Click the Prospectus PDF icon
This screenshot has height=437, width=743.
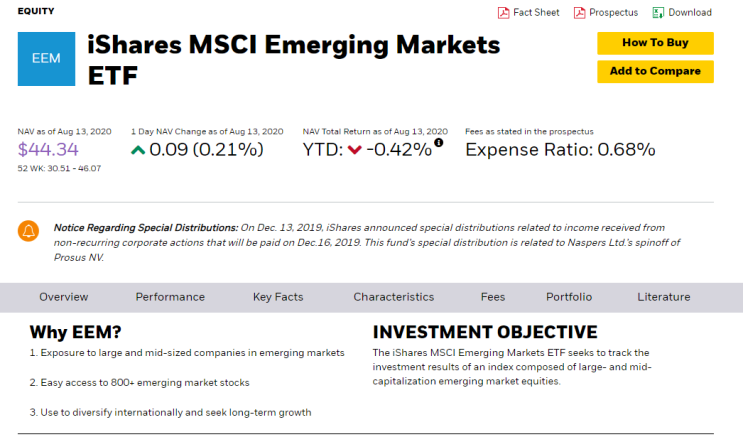(x=580, y=13)
